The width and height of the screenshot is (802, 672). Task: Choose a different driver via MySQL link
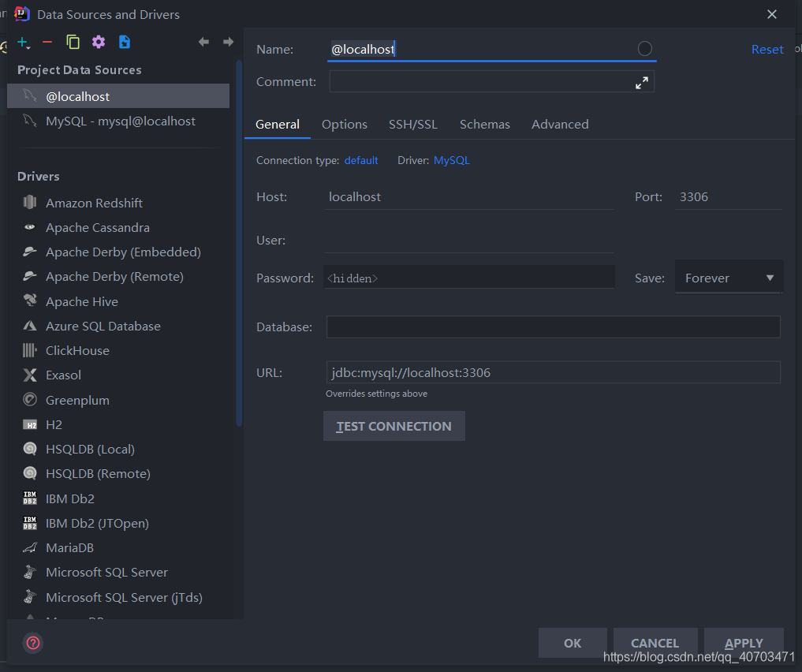coord(451,160)
